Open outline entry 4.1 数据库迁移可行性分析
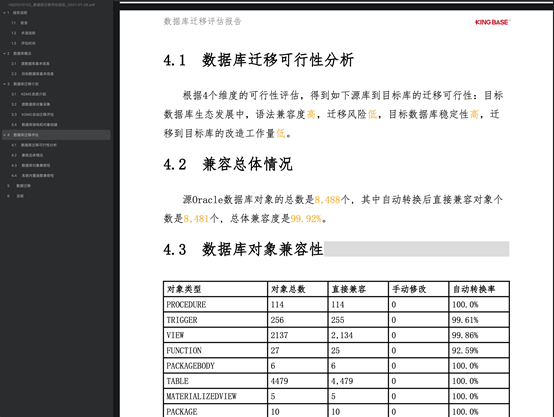 click(x=34, y=145)
